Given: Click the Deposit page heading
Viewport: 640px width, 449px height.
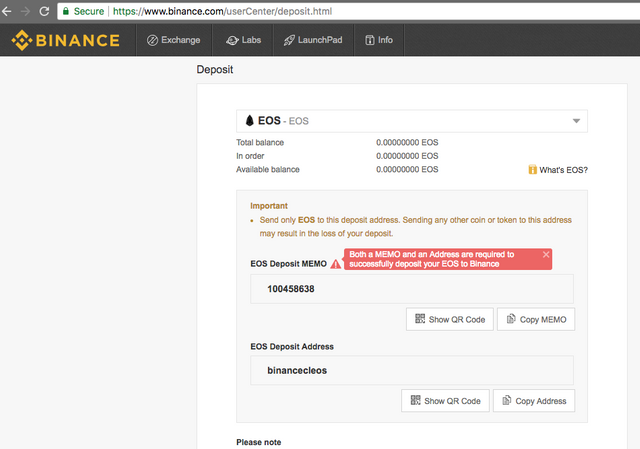Looking at the screenshot, I should pyautogui.click(x=215, y=69).
